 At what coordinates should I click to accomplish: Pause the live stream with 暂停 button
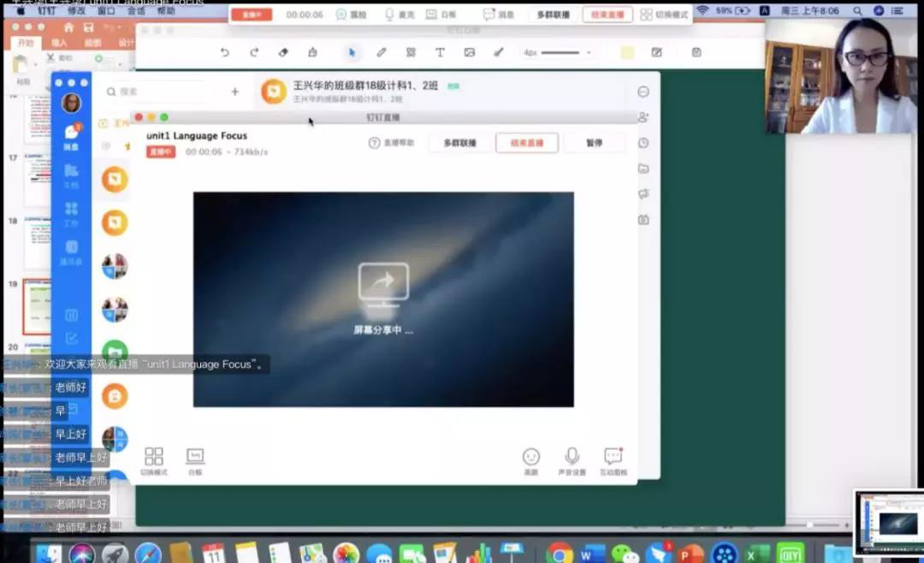tap(594, 143)
